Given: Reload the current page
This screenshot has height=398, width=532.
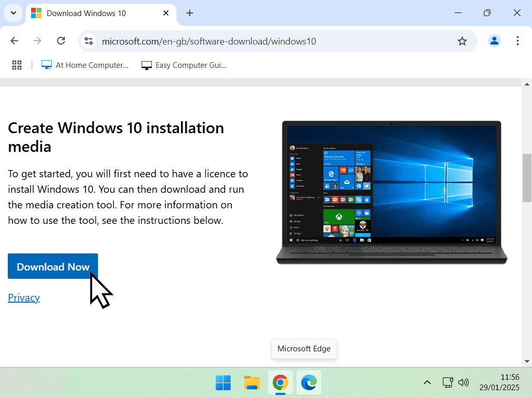Looking at the screenshot, I should (x=61, y=40).
